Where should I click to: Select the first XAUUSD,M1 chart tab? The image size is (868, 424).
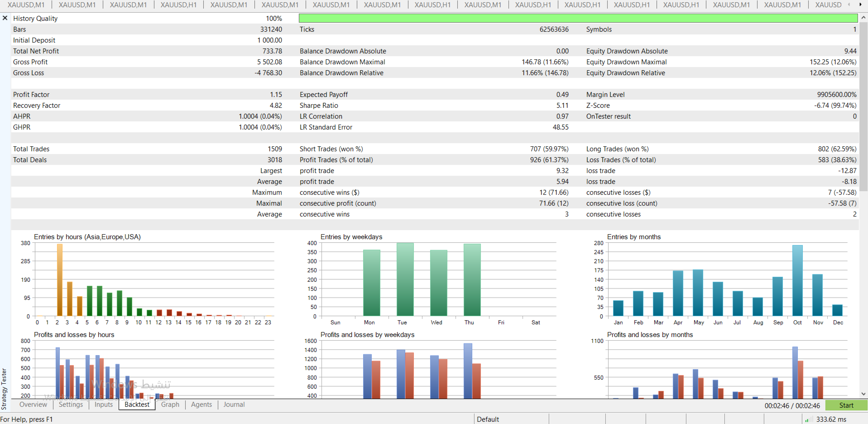[26, 5]
